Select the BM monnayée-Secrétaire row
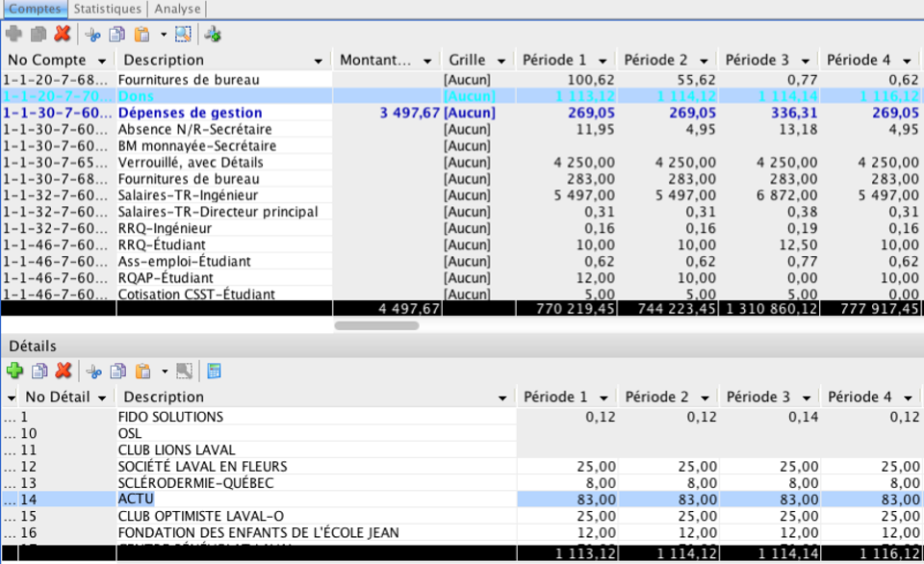Image resolution: width=924 pixels, height=564 pixels. [462, 145]
